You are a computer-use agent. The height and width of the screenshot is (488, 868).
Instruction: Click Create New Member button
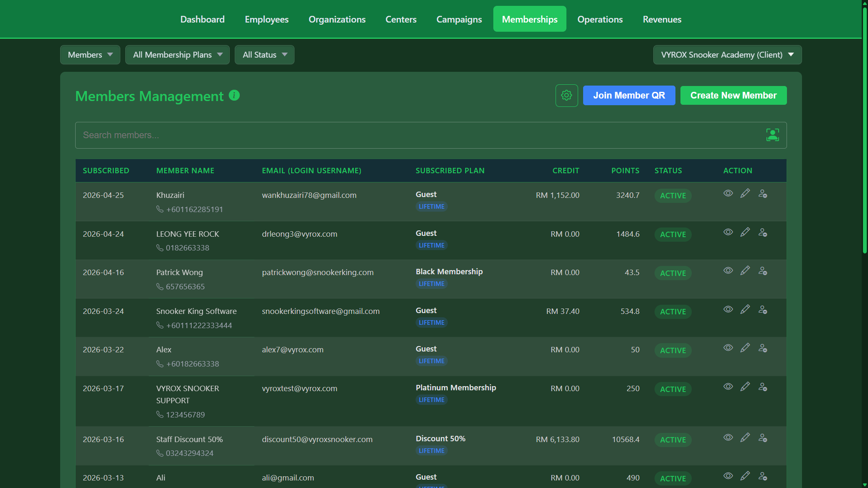(733, 96)
